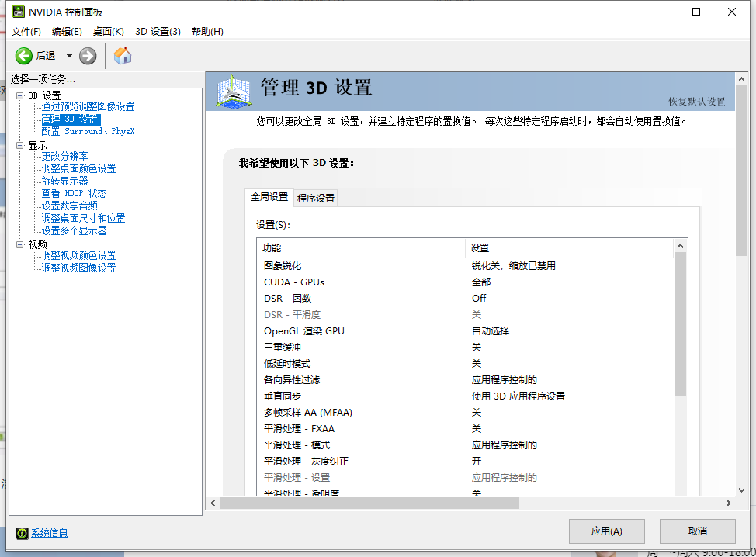This screenshot has width=756, height=557.
Task: Select 更改分辨率 in the task tree
Action: [x=65, y=156]
